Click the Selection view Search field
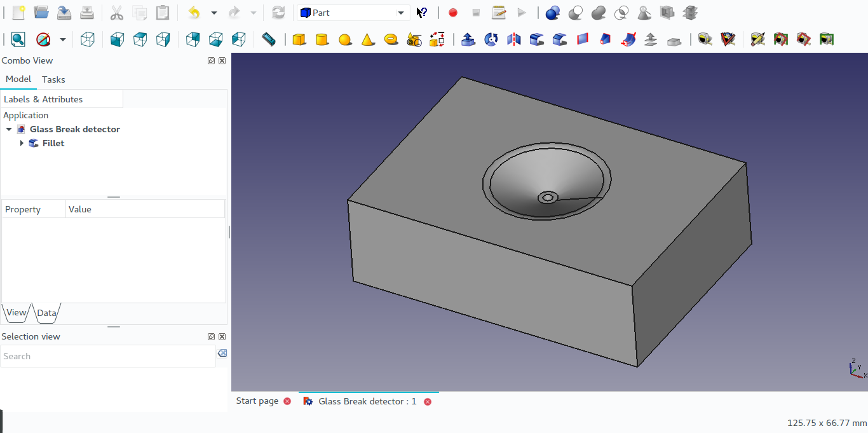The width and height of the screenshot is (868, 433). (108, 356)
